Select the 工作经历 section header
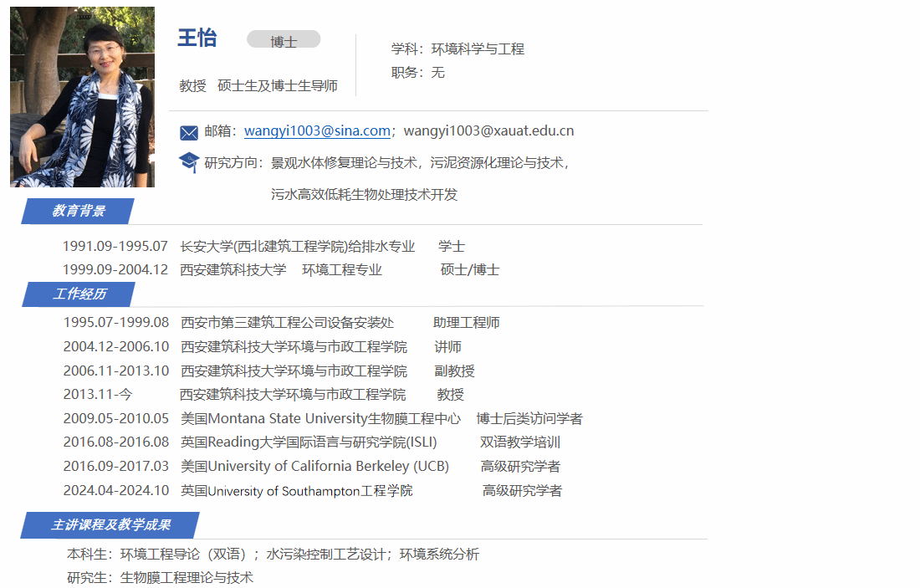Image resolution: width=920 pixels, height=588 pixels. pyautogui.click(x=79, y=294)
